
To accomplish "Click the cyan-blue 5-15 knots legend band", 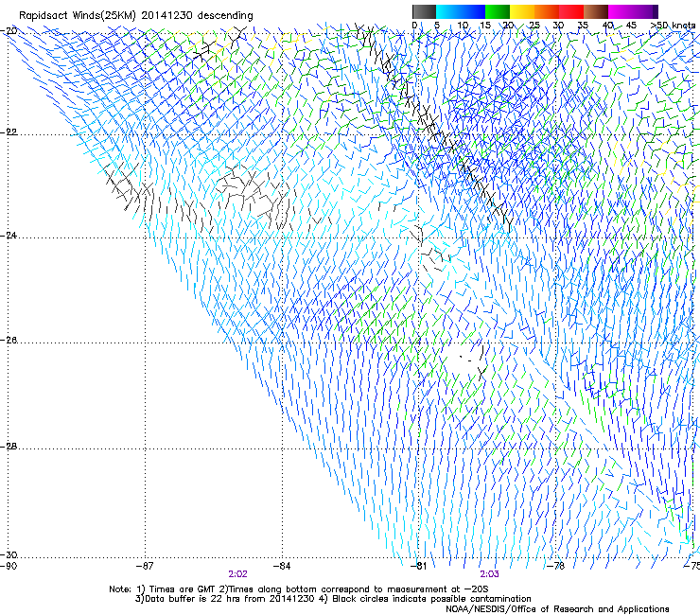I will point(461,11).
